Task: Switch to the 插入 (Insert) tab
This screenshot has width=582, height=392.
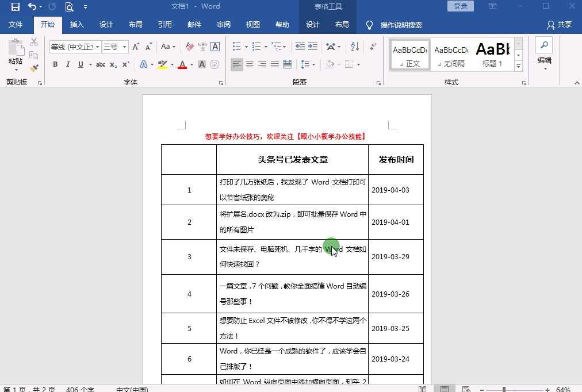Action: 77,25
